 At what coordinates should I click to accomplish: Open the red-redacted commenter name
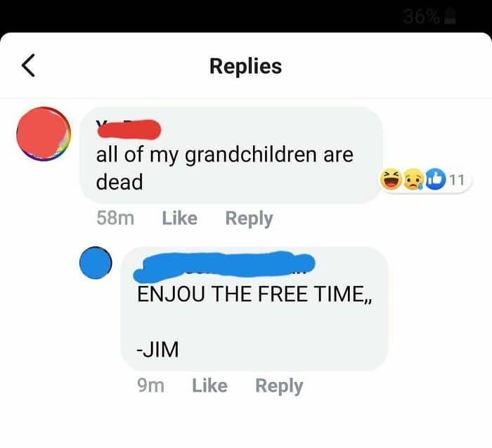tap(129, 129)
